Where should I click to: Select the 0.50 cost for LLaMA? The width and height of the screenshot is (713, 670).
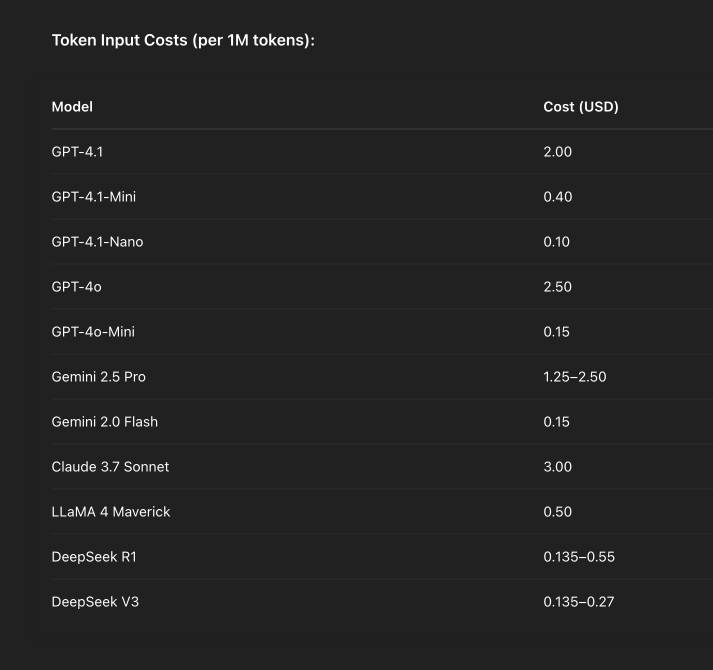(557, 512)
